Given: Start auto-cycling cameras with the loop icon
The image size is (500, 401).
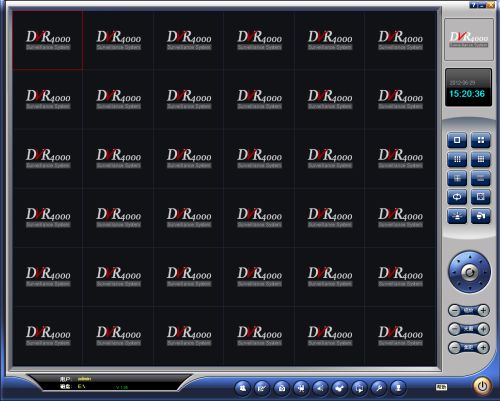Looking at the screenshot, I should pyautogui.click(x=457, y=197).
